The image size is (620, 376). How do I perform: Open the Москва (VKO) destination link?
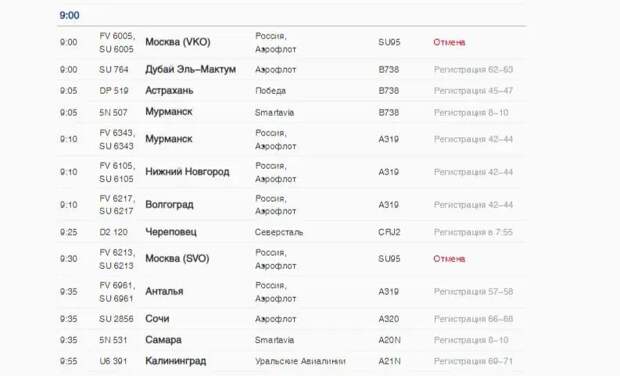pos(178,42)
